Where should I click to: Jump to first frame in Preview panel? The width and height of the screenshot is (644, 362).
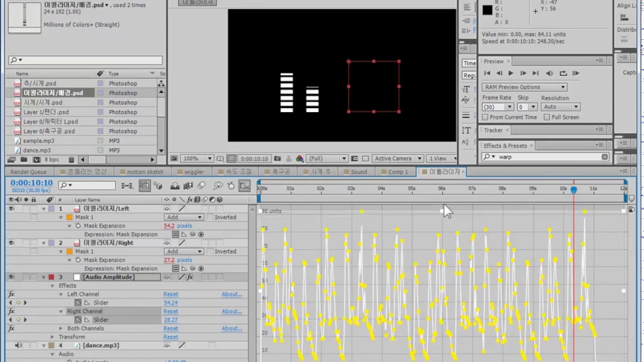point(487,73)
